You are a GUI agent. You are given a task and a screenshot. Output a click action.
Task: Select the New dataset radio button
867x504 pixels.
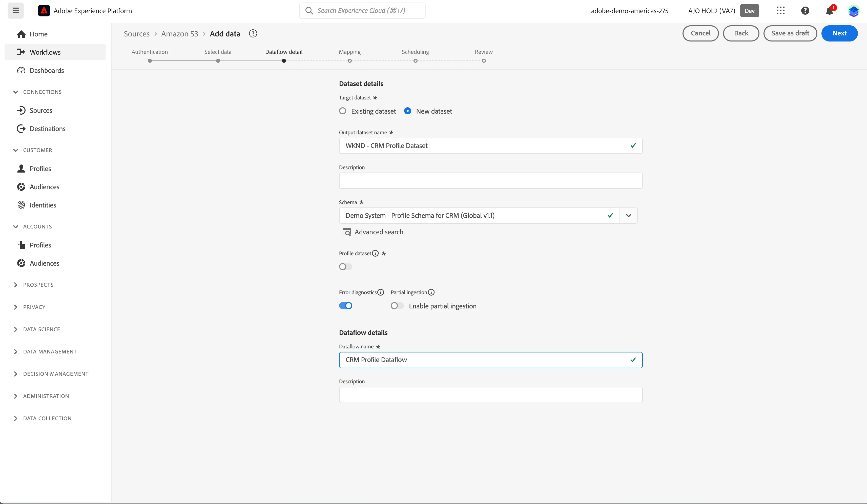coord(408,111)
